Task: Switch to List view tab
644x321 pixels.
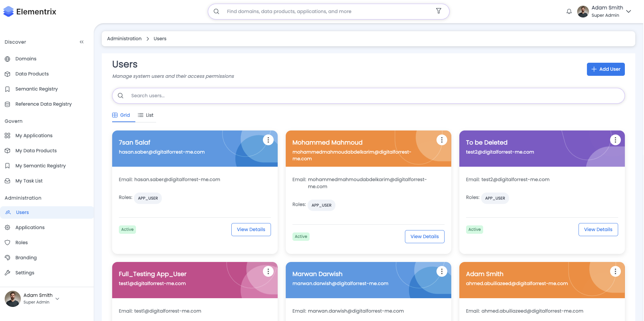Action: 146,115
